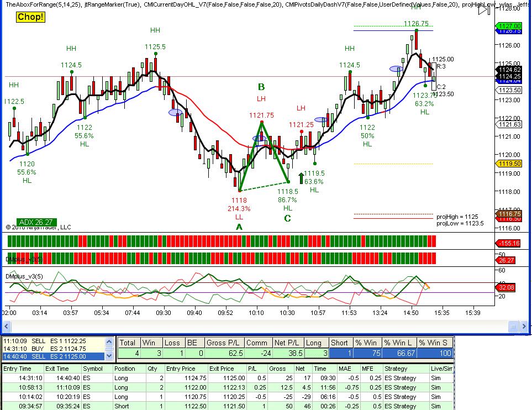532x410 pixels.
Task: Select the 66.67 win-long value
Action: point(399,353)
